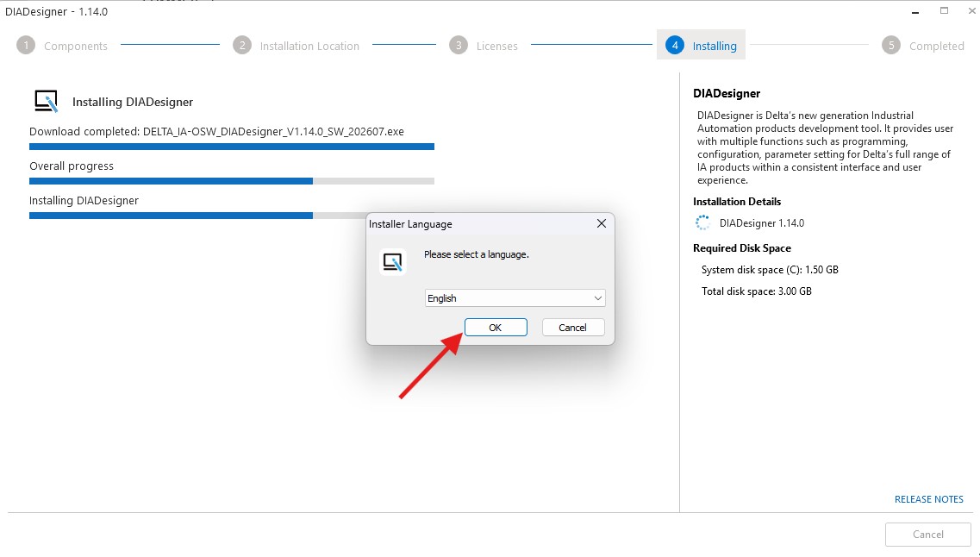Click the DIADesigner icon beside Installing DIADesigner

click(47, 101)
